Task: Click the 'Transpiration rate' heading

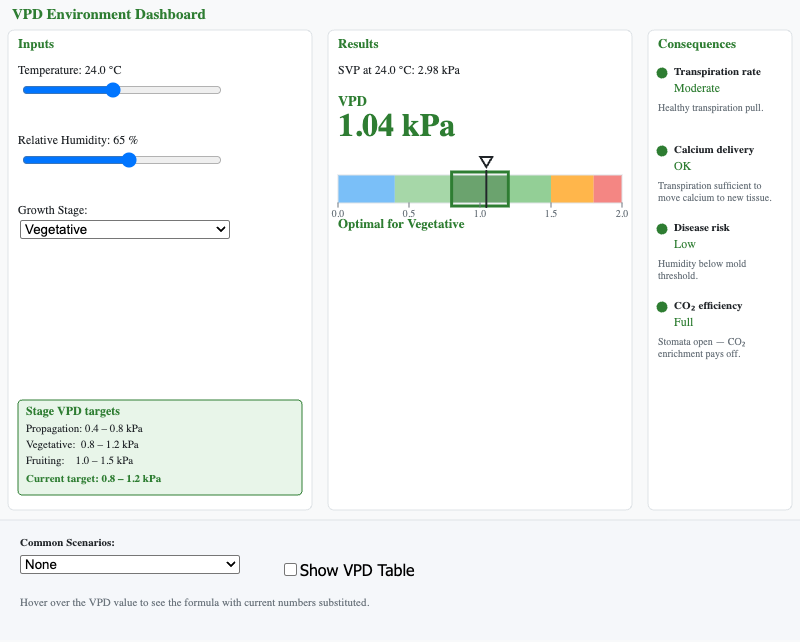Action: (x=717, y=72)
